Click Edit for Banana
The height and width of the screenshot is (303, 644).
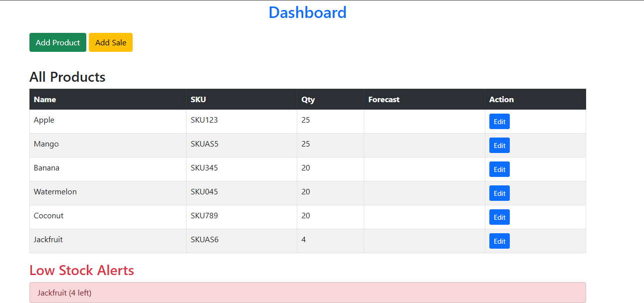pos(499,169)
